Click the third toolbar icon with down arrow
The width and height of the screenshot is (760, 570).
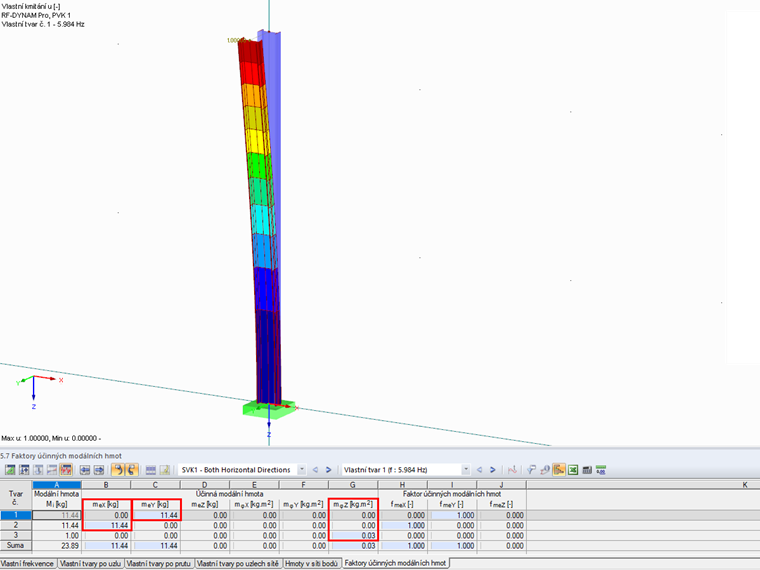(x=38, y=470)
